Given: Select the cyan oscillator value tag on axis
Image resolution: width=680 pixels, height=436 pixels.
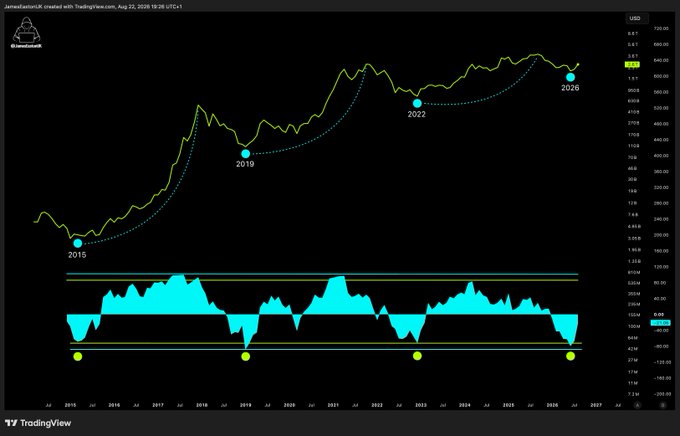Looking at the screenshot, I should pyautogui.click(x=660, y=323).
